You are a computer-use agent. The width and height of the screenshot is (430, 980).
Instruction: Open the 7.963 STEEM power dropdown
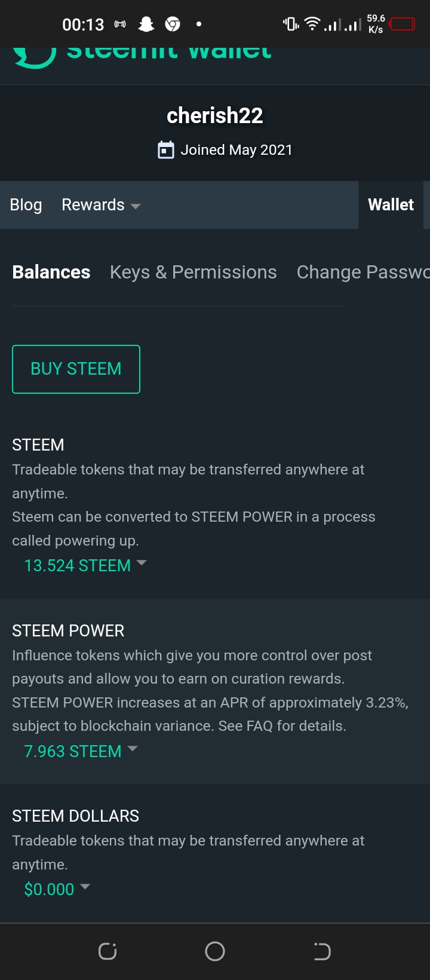click(80, 751)
